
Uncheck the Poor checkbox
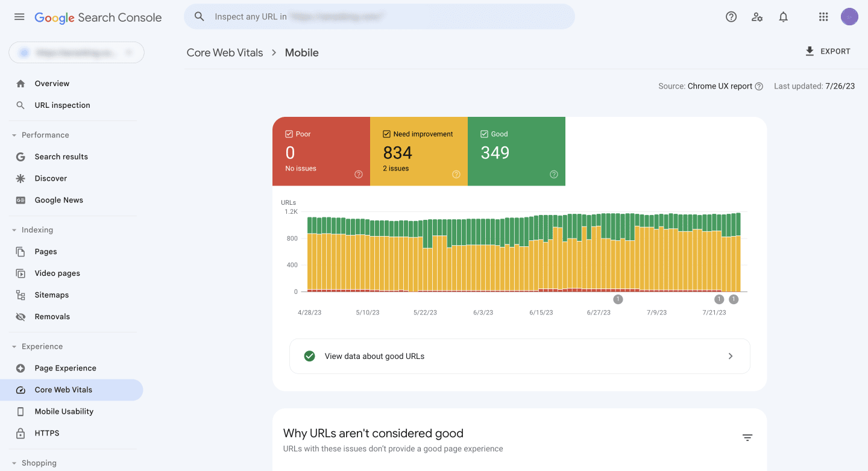(289, 134)
